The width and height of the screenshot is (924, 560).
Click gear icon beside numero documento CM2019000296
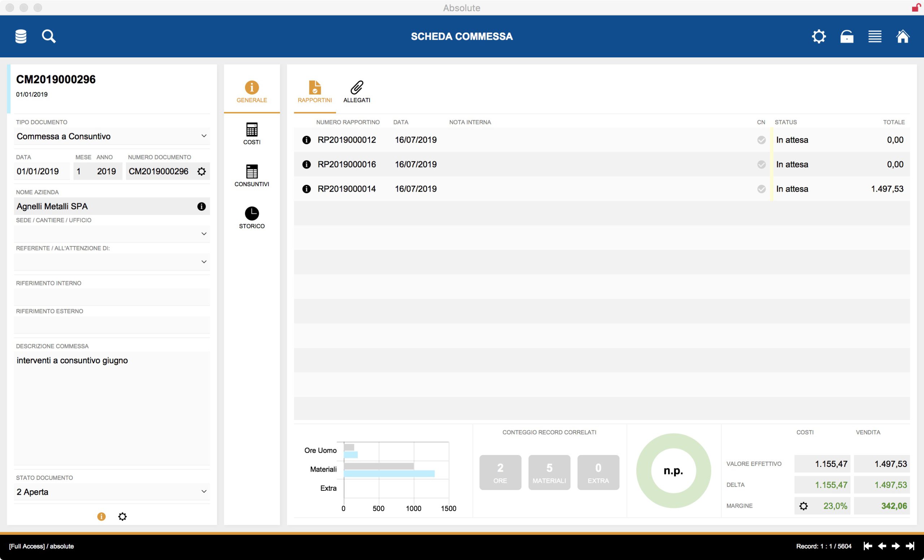point(201,171)
